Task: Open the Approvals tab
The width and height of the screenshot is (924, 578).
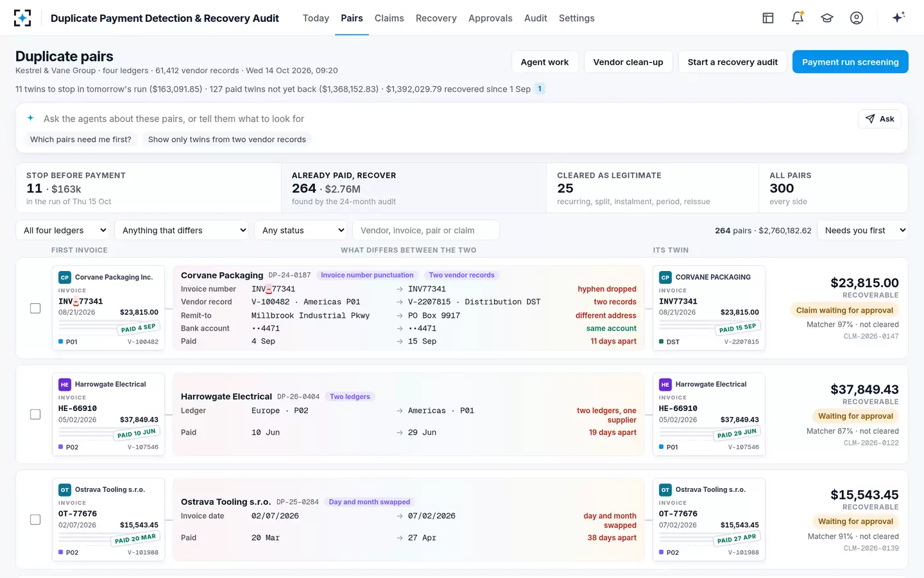Action: [x=490, y=18]
